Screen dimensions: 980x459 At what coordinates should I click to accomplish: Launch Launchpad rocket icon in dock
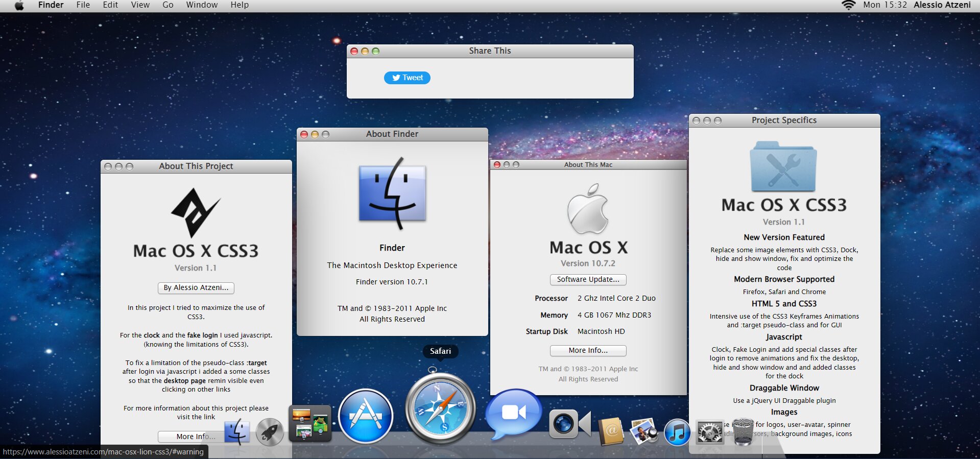tap(270, 432)
